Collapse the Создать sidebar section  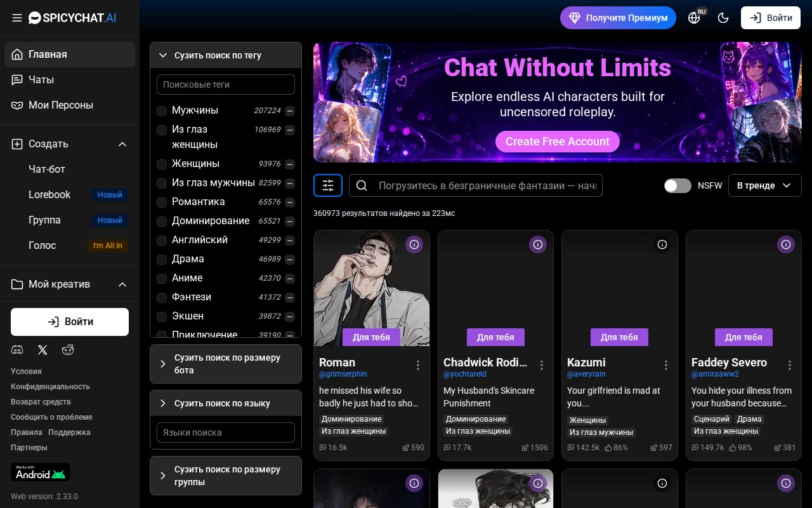click(x=122, y=144)
